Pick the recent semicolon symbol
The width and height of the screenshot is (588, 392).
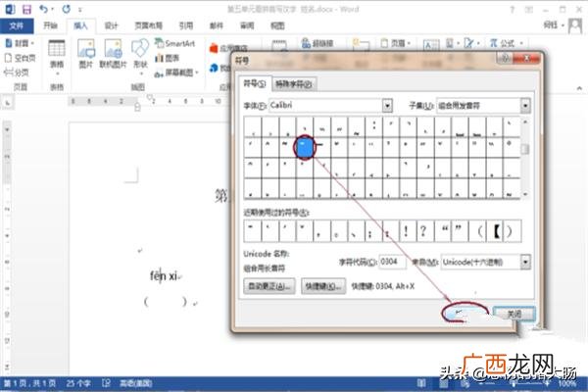coord(370,231)
